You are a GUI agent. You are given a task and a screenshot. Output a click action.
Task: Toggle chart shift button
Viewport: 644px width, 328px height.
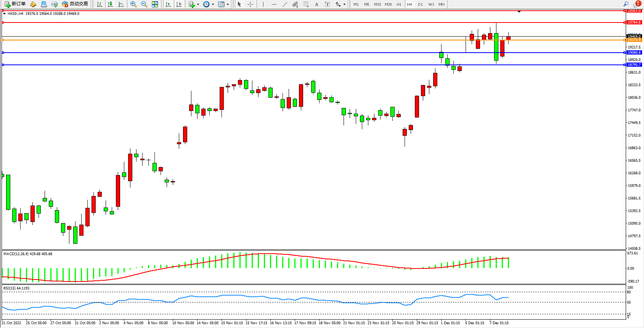click(179, 4)
